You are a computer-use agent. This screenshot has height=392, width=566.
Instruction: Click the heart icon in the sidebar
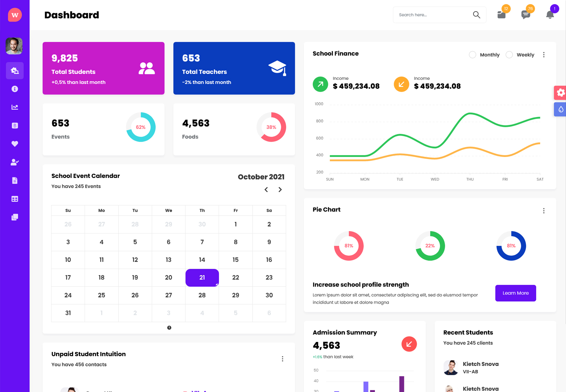[15, 144]
